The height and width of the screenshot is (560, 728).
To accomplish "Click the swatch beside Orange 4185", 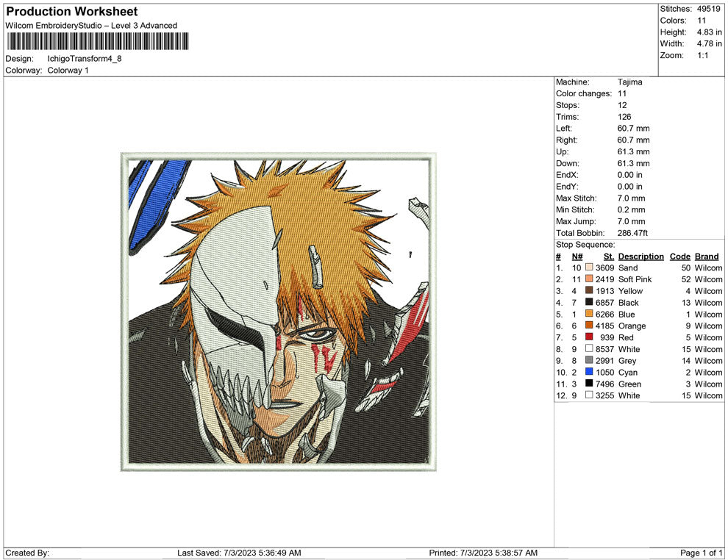I will [589, 326].
